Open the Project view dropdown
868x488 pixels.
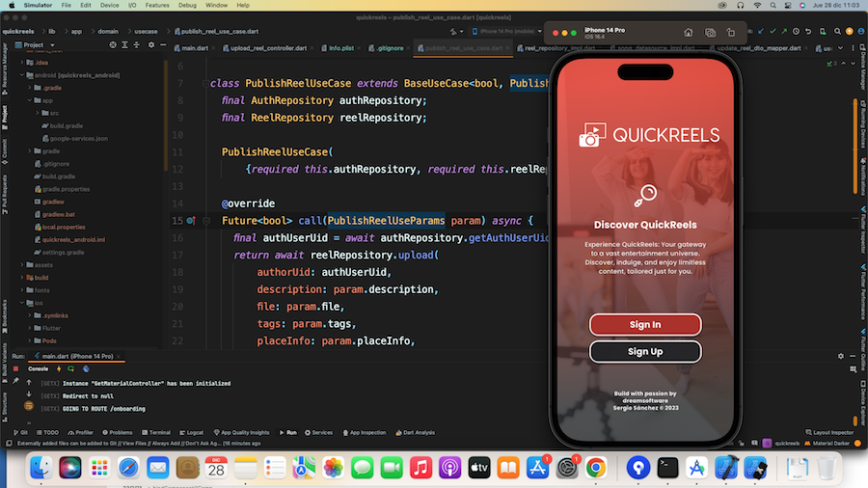coord(53,44)
